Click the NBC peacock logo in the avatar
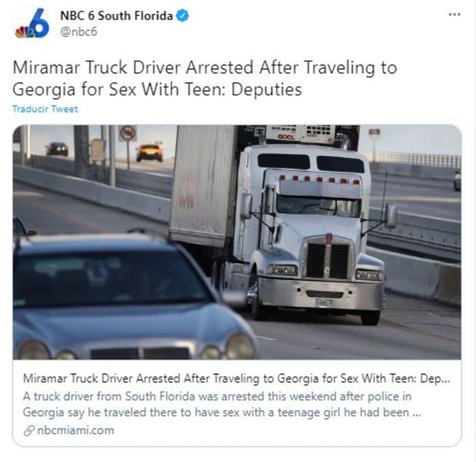The image size is (476, 462). [24, 33]
